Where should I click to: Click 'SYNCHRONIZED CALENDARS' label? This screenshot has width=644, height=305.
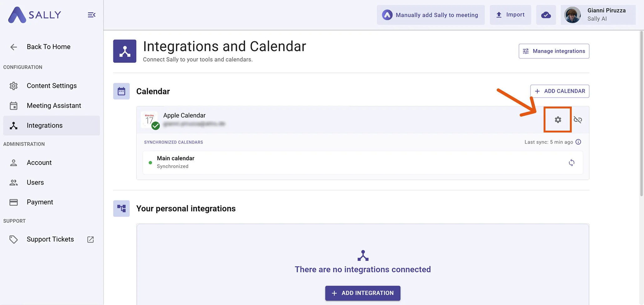point(174,142)
